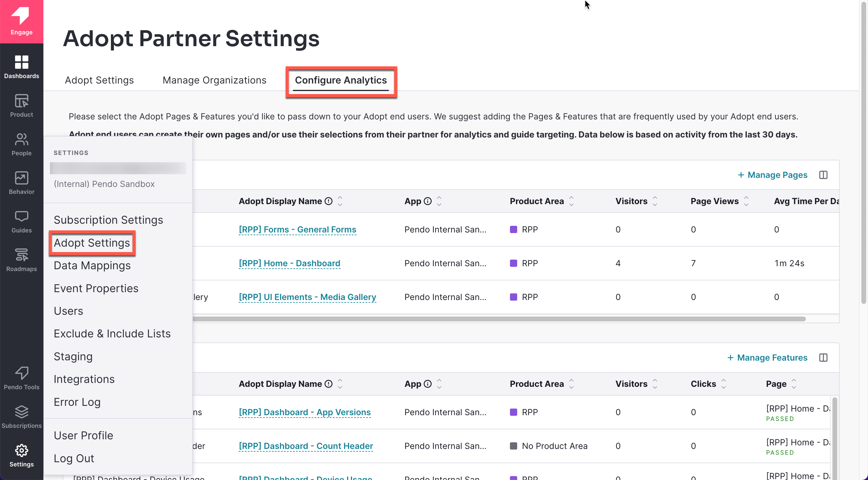Open column chooser icon beside Manage Pages
This screenshot has height=480, width=868.
823,175
